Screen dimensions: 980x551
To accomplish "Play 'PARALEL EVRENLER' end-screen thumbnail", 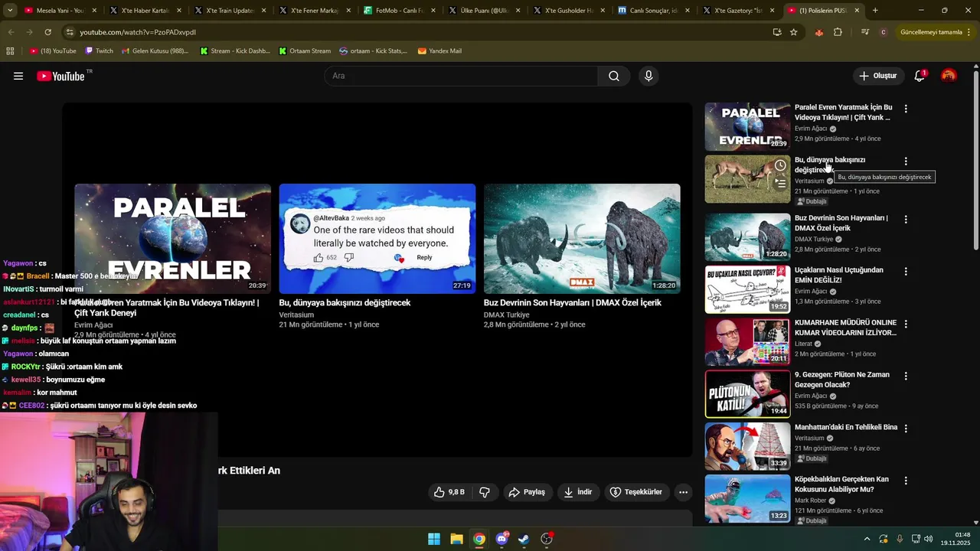I will tap(172, 239).
